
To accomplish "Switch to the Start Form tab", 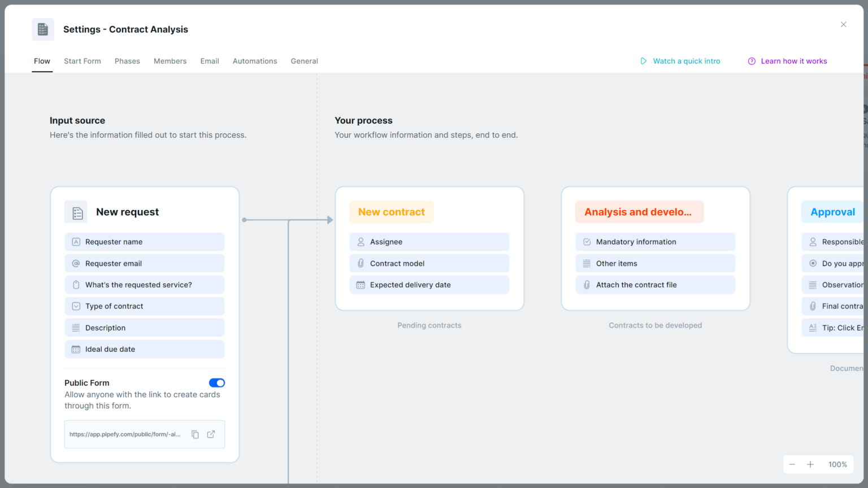I will [83, 61].
